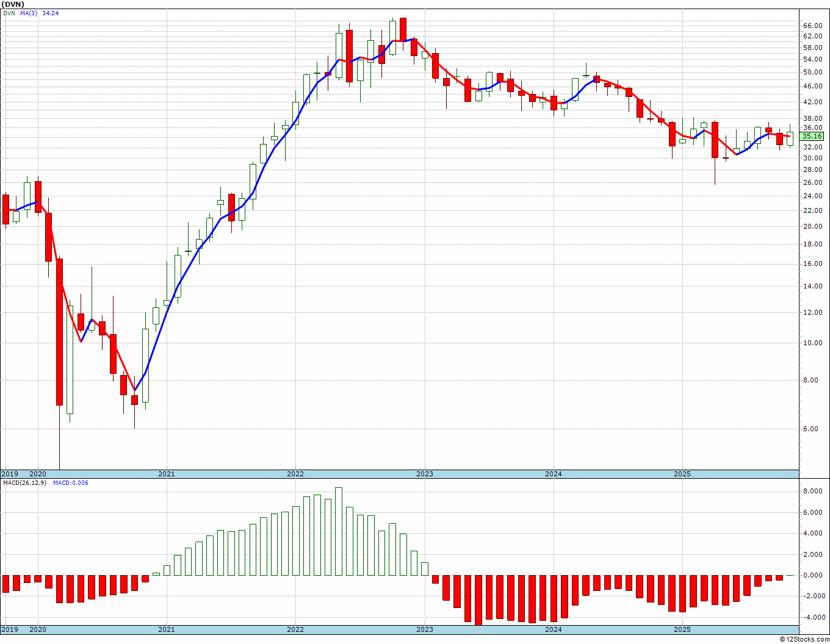Select the 8.00 price axis label
Viewport: 830px width, 644px height.
click(810, 380)
